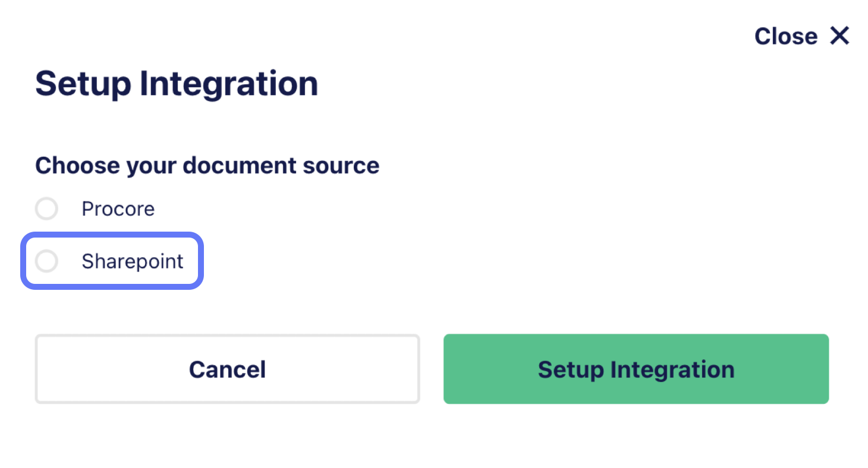
Task: Click the X icon to close dialog
Action: click(x=839, y=36)
